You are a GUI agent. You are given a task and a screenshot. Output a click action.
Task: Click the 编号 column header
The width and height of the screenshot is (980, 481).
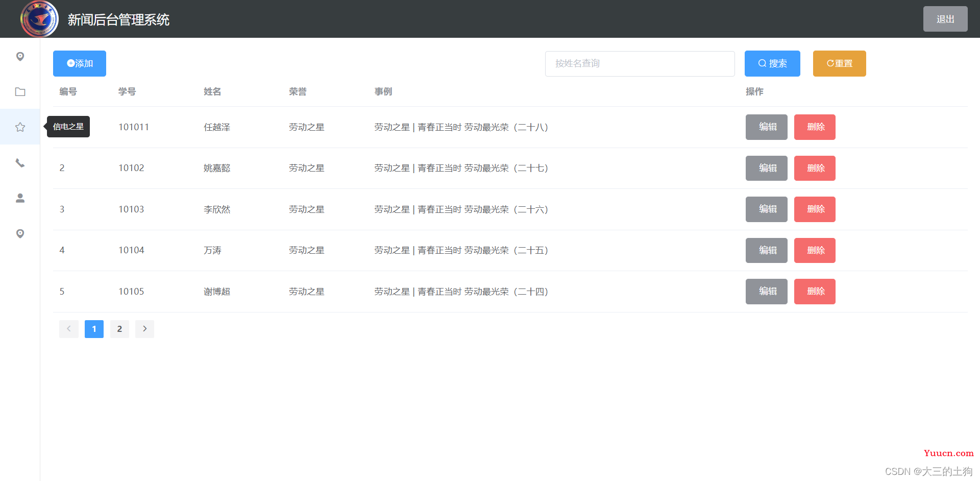point(68,91)
